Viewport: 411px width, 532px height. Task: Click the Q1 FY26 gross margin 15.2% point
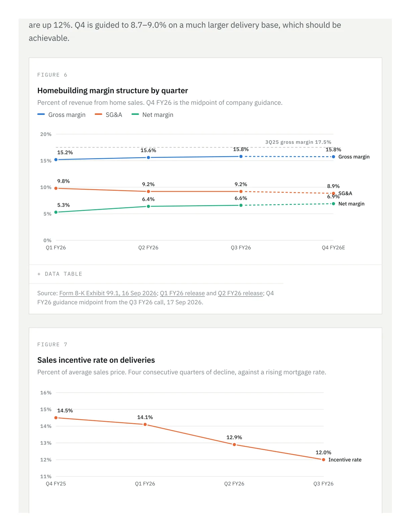[56, 160]
